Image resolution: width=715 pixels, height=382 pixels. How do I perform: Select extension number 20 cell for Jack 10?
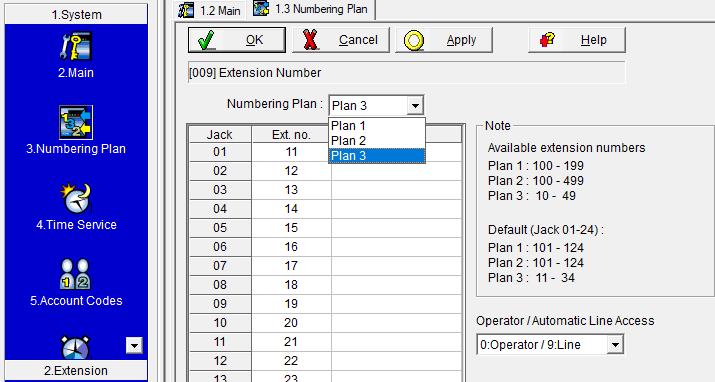click(291, 323)
